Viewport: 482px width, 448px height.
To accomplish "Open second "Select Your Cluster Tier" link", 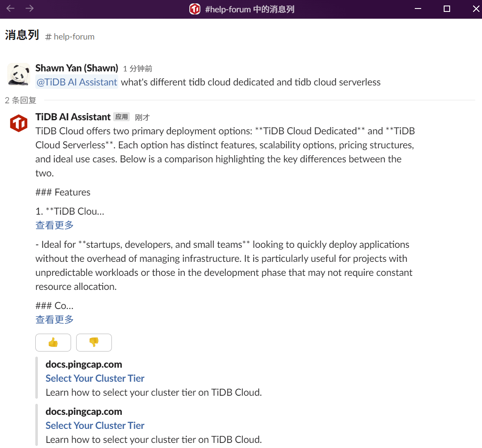I will click(x=95, y=425).
